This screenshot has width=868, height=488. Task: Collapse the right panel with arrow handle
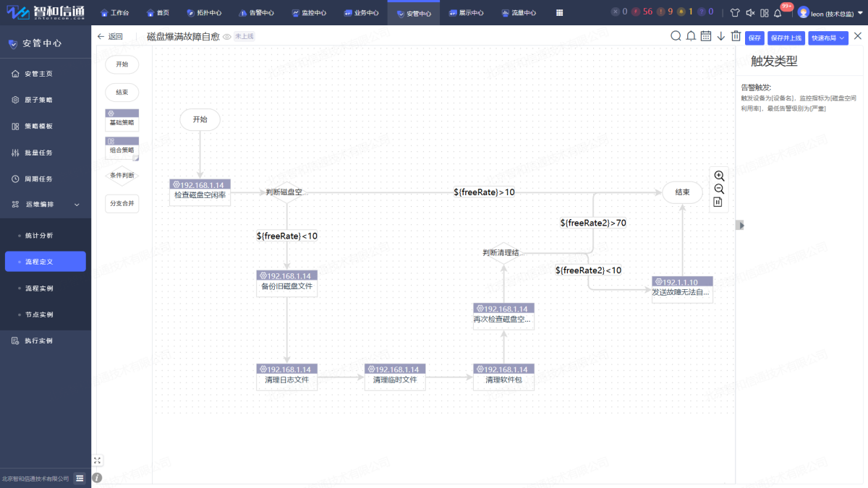(x=741, y=226)
